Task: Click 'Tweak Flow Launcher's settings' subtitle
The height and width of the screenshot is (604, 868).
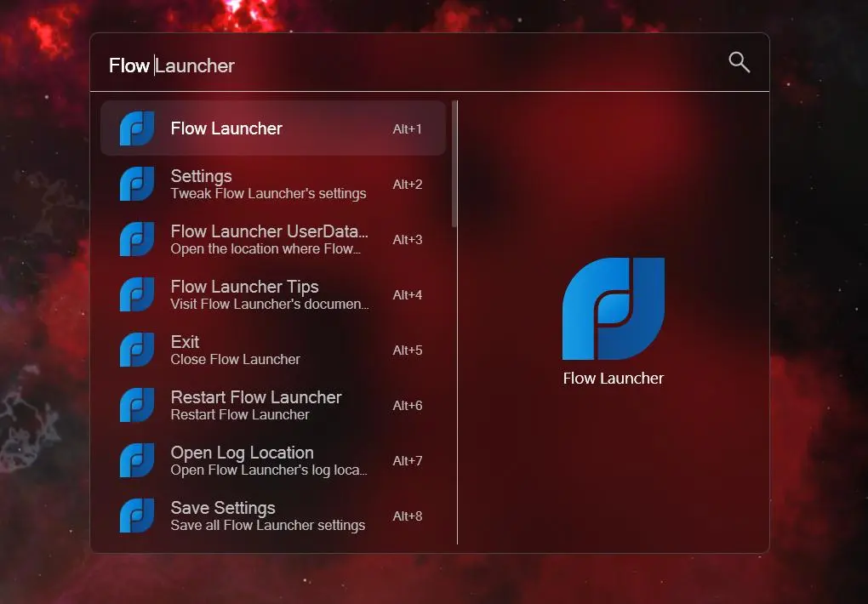Action: click(x=268, y=194)
